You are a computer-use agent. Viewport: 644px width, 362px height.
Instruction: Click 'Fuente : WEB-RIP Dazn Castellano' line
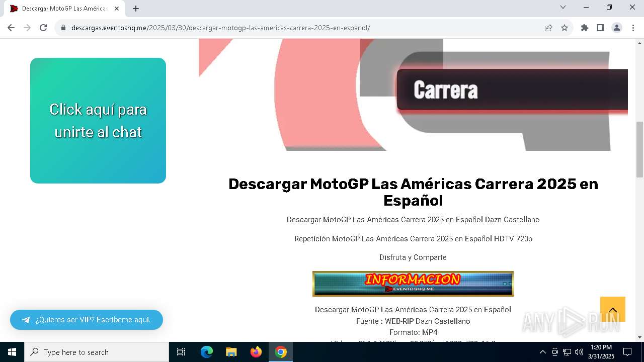(413, 321)
